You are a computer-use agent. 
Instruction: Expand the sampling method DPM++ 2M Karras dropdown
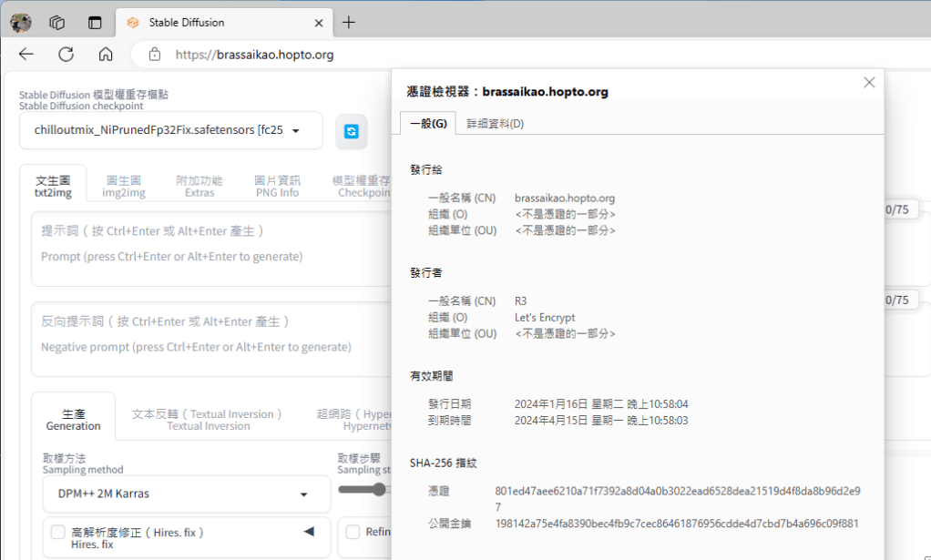tap(187, 494)
